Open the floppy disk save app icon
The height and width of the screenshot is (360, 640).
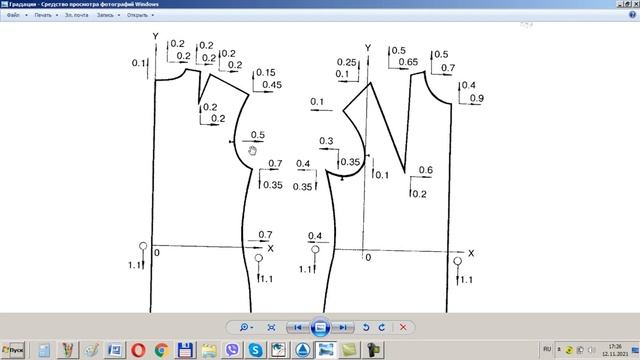tap(185, 350)
